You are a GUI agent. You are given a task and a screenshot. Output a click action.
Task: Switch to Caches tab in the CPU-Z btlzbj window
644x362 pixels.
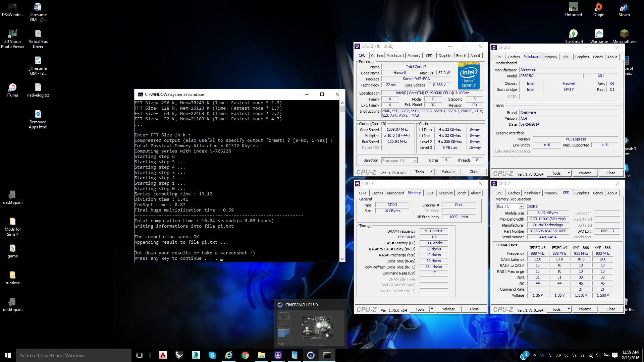(x=377, y=56)
